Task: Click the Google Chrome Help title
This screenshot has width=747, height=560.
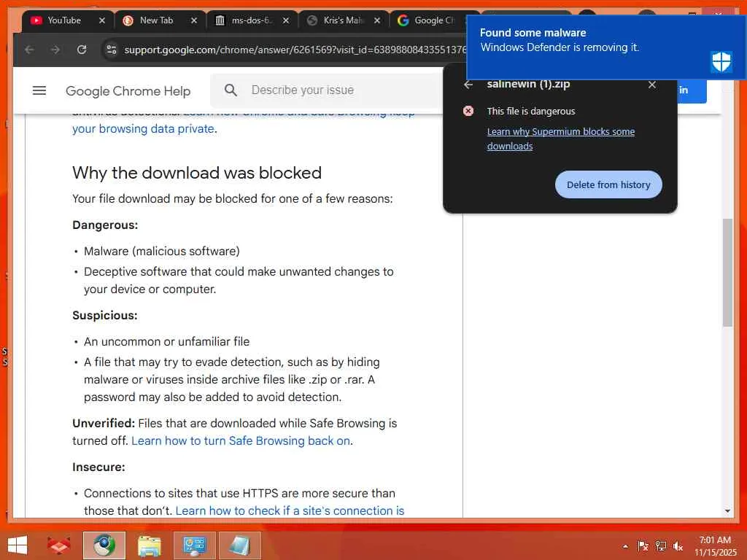Action: 128,91
